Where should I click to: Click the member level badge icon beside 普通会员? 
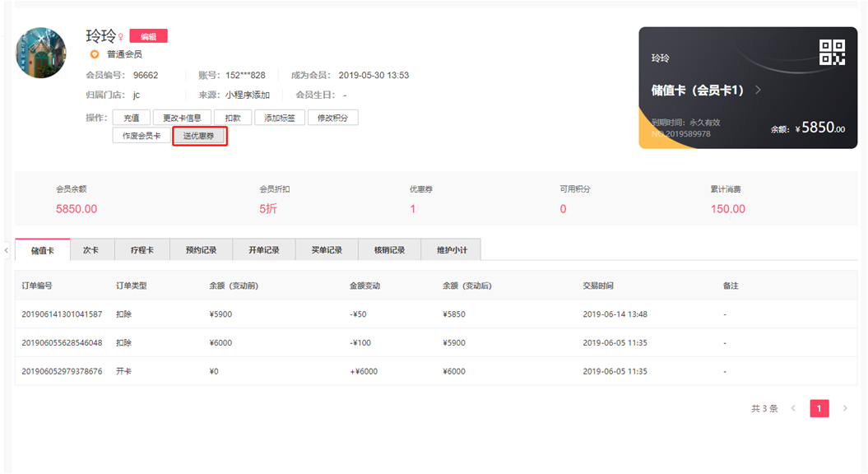point(95,54)
